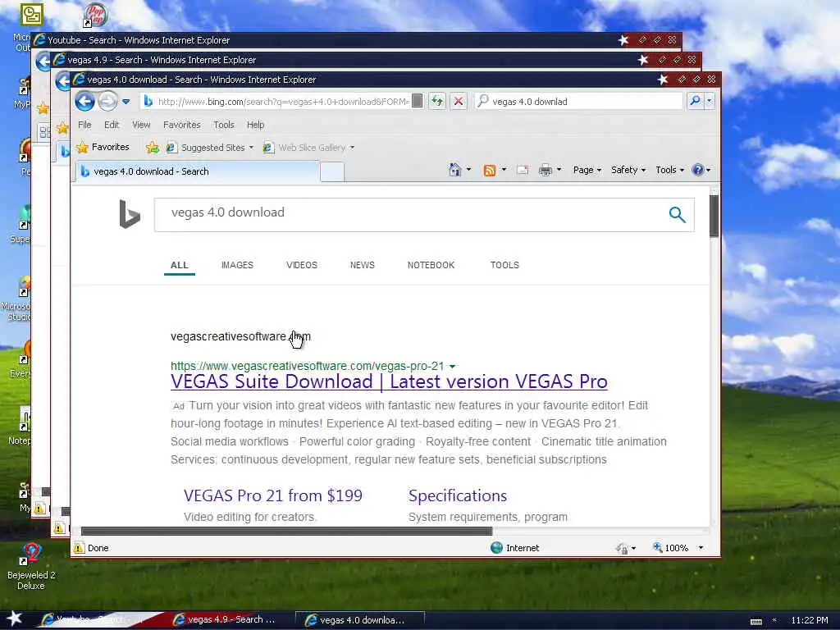
Task: Open the zoom level dropdown arrow
Action: click(x=701, y=547)
